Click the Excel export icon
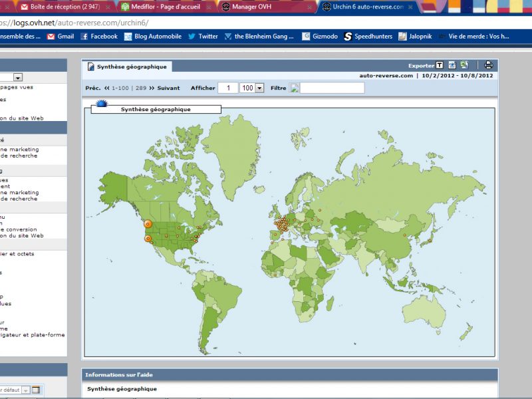 coord(464,65)
